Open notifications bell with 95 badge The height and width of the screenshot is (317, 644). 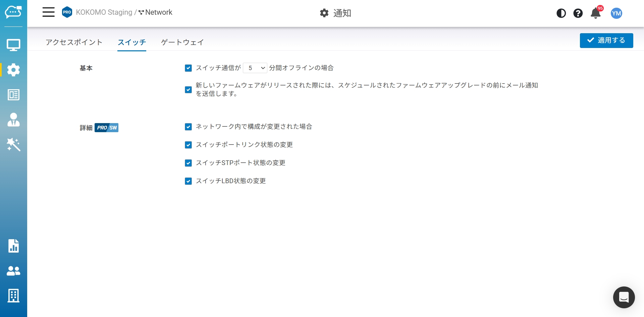(596, 13)
